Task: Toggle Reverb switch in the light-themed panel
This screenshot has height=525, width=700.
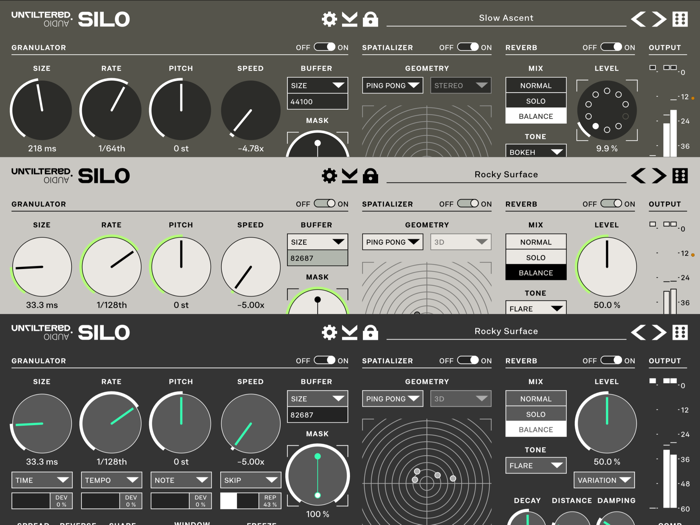Action: [611, 204]
